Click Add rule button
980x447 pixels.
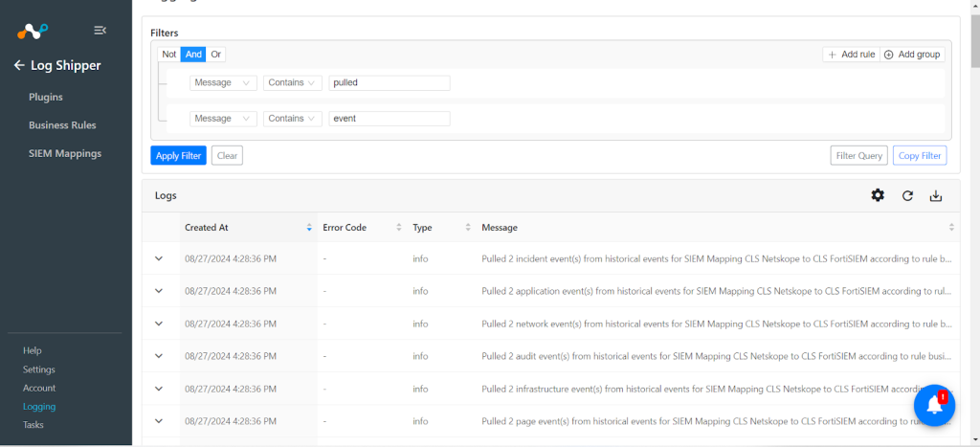(x=851, y=55)
